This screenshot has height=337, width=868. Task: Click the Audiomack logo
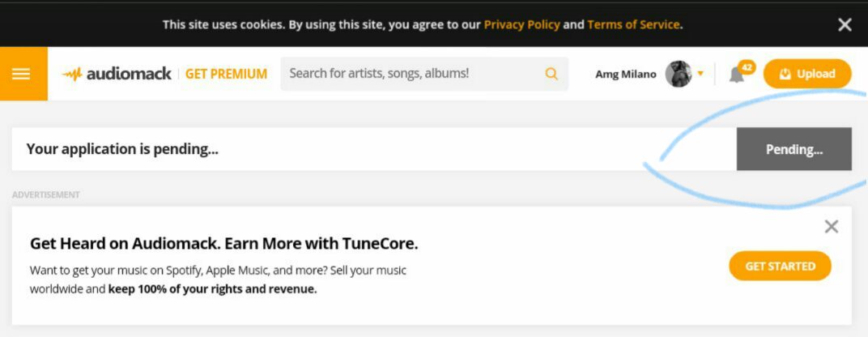point(118,74)
